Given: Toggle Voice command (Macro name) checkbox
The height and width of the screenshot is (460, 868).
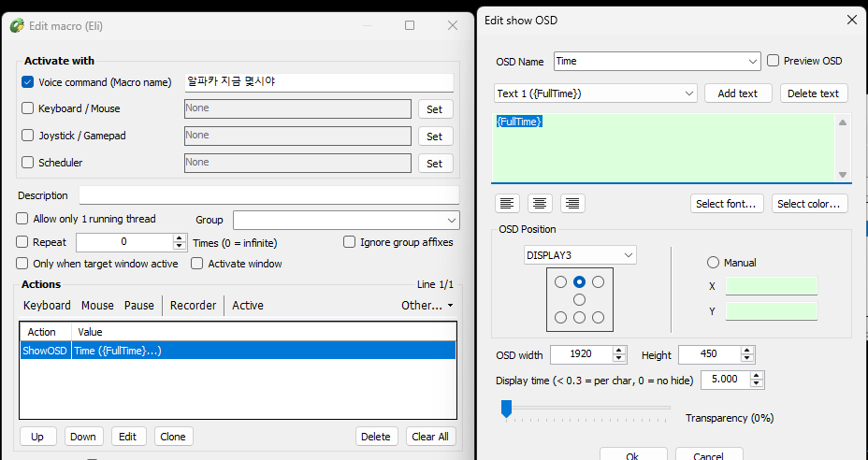Looking at the screenshot, I should (28, 82).
